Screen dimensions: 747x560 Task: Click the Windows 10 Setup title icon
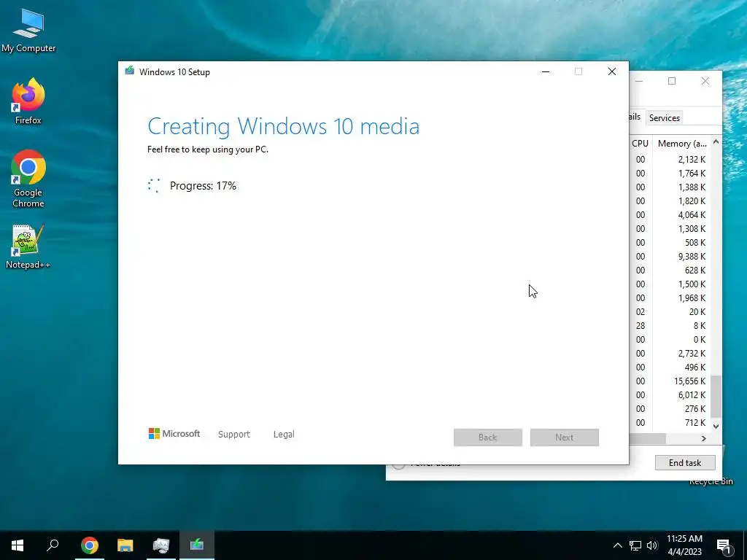130,71
